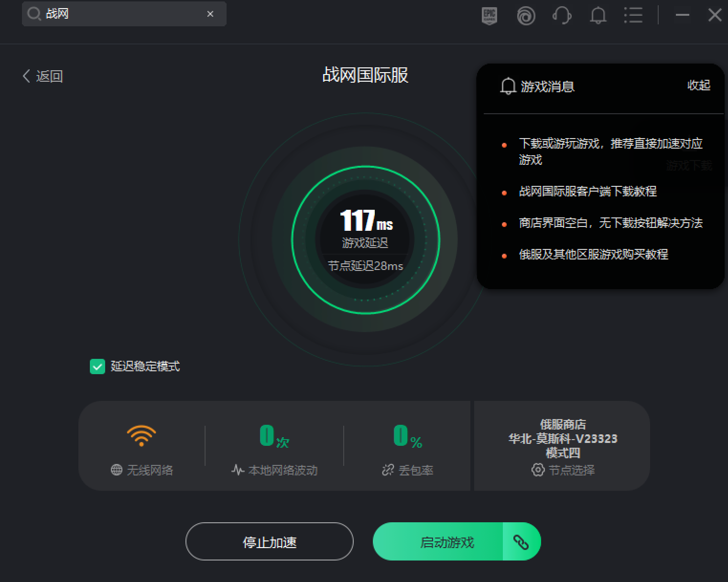
Task: Open the list menu icon in top bar
Action: pos(633,15)
